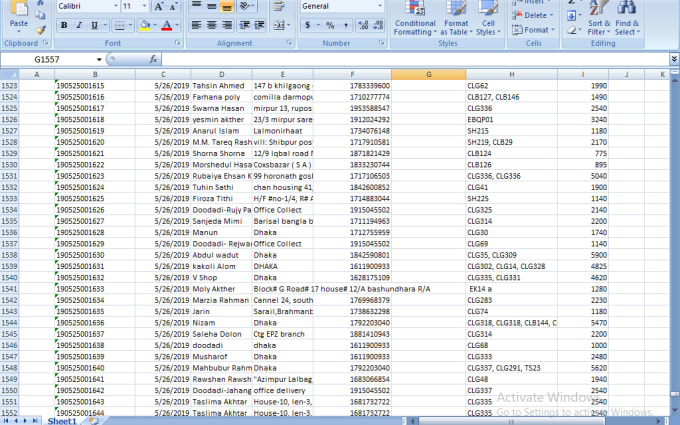The width and height of the screenshot is (680, 425).
Task: Open Font group dialog launcher
Action: click(177, 43)
